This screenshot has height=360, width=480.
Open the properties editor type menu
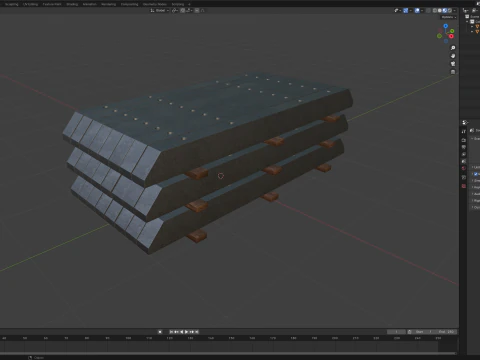pyautogui.click(x=465, y=123)
